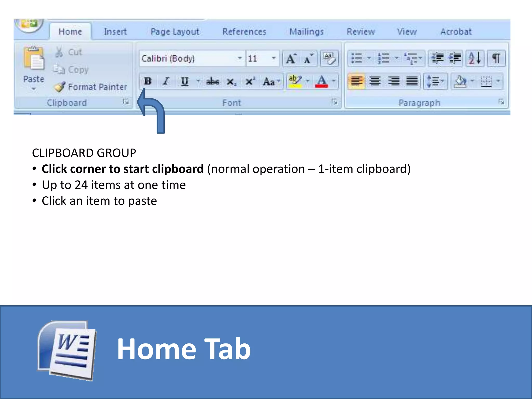Screen dimensions: 532x399
Task: Switch to the View tab
Action: tap(407, 32)
